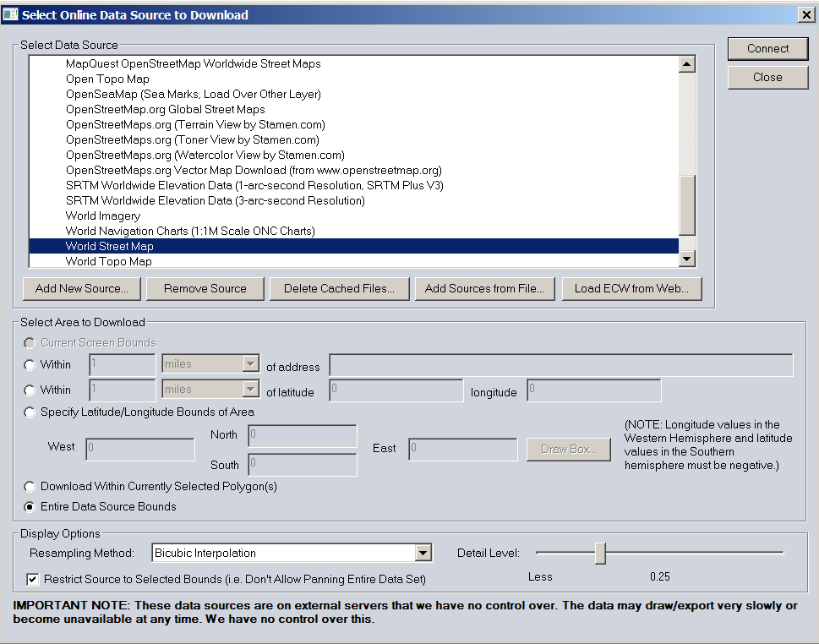Select Open Topo Map data source
Image resolution: width=819 pixels, height=644 pixels.
107,79
